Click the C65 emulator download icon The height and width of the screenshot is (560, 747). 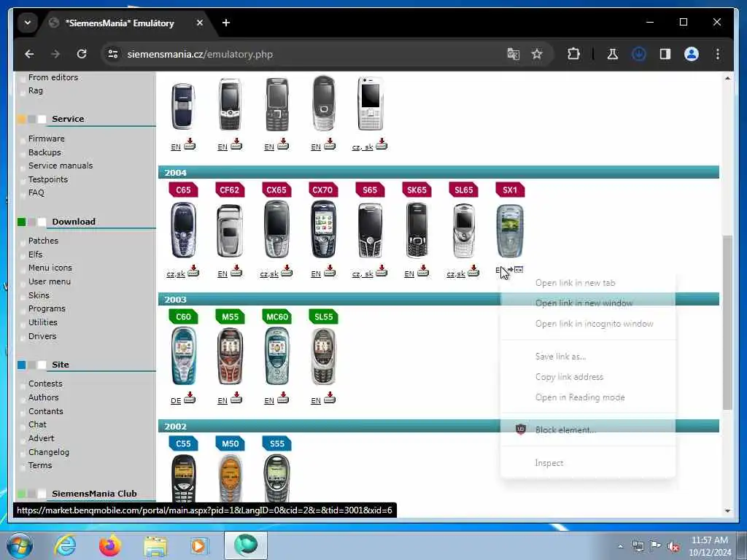(193, 271)
